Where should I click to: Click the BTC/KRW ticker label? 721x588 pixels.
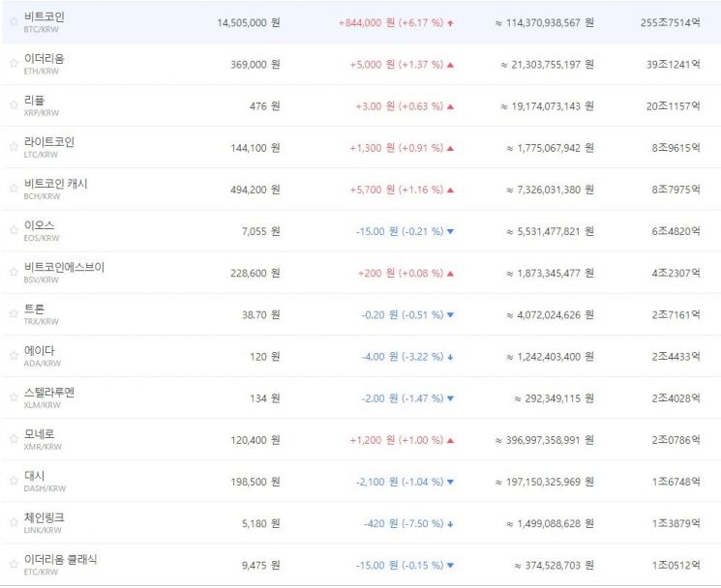tap(42, 29)
